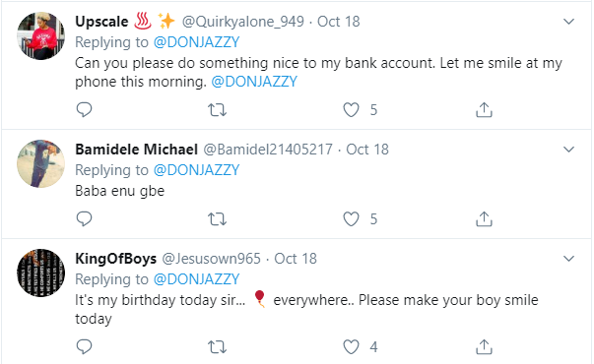Like Upscale's tweet with 5 likes
The width and height of the screenshot is (594, 364).
pos(351,110)
